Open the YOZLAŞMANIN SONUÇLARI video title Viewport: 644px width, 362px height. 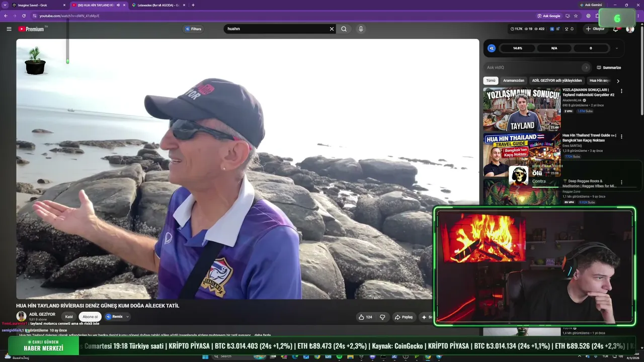point(588,92)
